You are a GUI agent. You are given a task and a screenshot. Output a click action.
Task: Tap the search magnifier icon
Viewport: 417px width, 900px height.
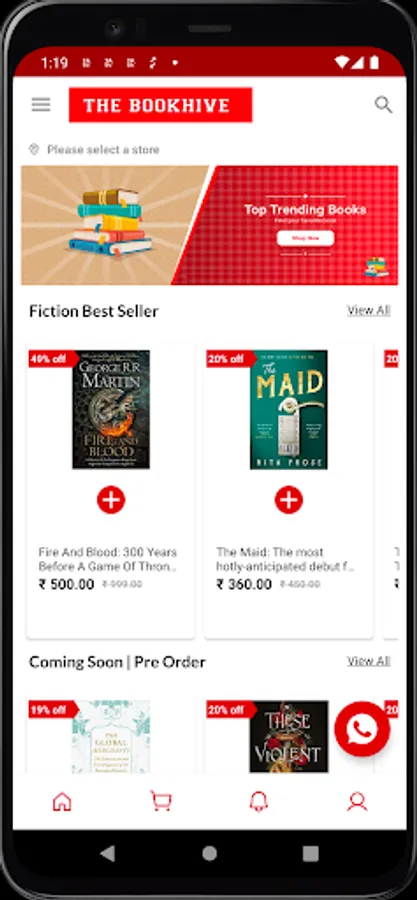click(383, 104)
